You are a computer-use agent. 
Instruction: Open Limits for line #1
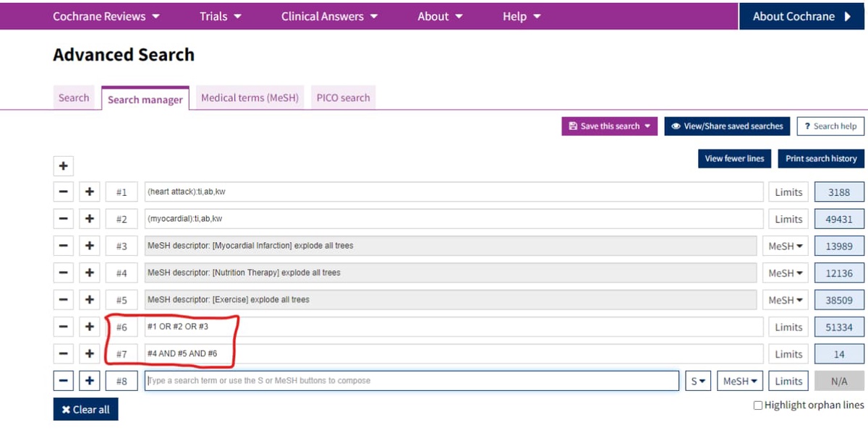788,192
